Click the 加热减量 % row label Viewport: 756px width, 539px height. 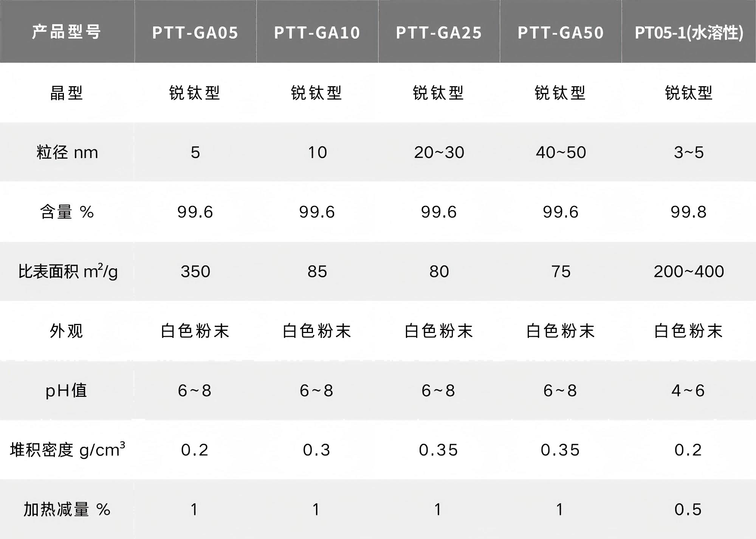pyautogui.click(x=67, y=509)
